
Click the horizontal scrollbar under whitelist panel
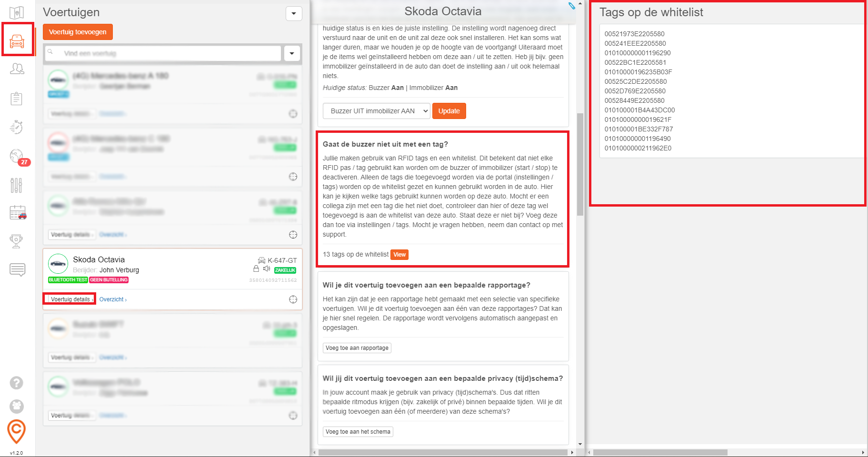660,452
